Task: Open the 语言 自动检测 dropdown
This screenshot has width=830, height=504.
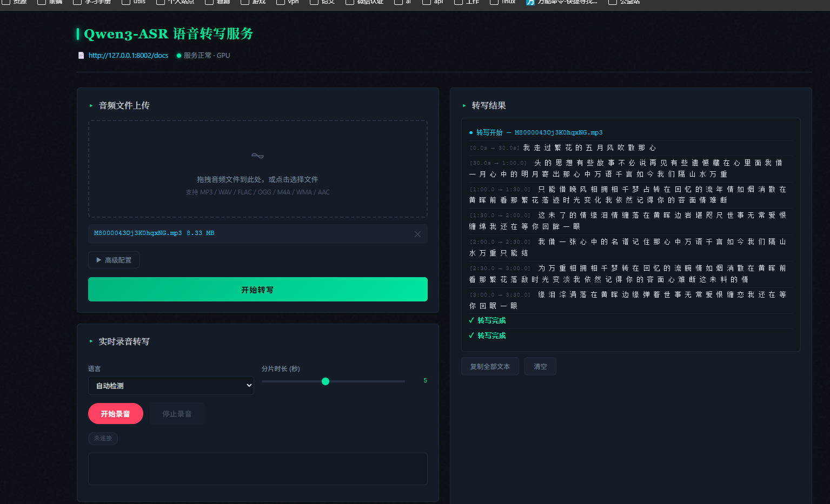Action: click(171, 386)
